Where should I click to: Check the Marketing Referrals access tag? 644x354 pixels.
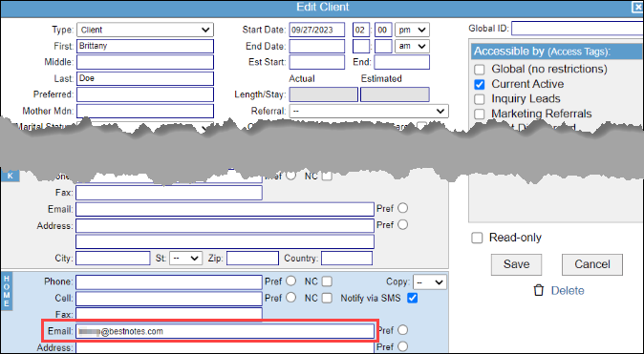[480, 114]
